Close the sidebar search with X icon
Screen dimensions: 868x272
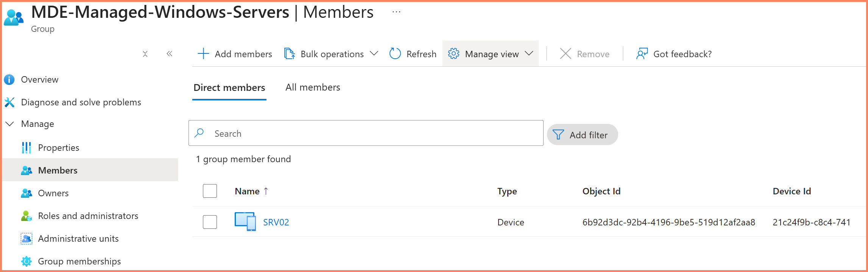click(x=145, y=54)
